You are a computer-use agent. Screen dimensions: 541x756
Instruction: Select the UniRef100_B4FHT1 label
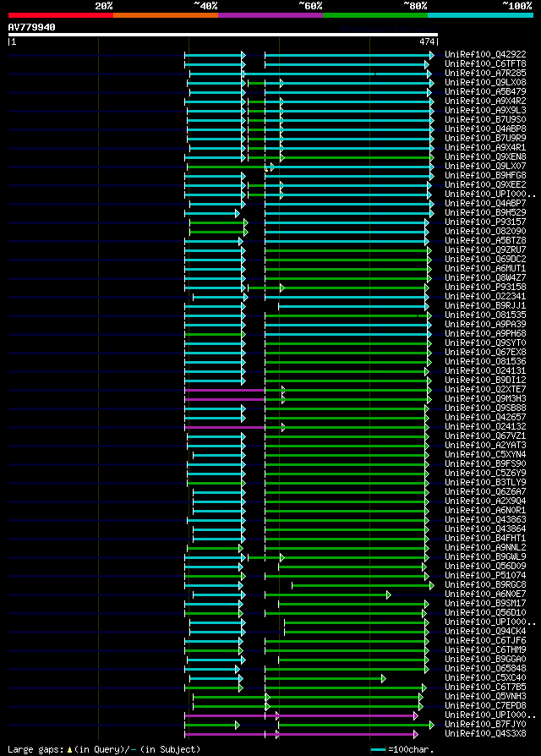point(485,539)
